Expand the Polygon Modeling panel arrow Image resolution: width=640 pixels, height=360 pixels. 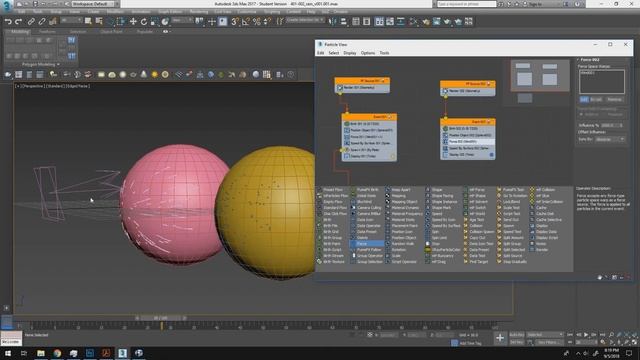pyautogui.click(x=58, y=64)
